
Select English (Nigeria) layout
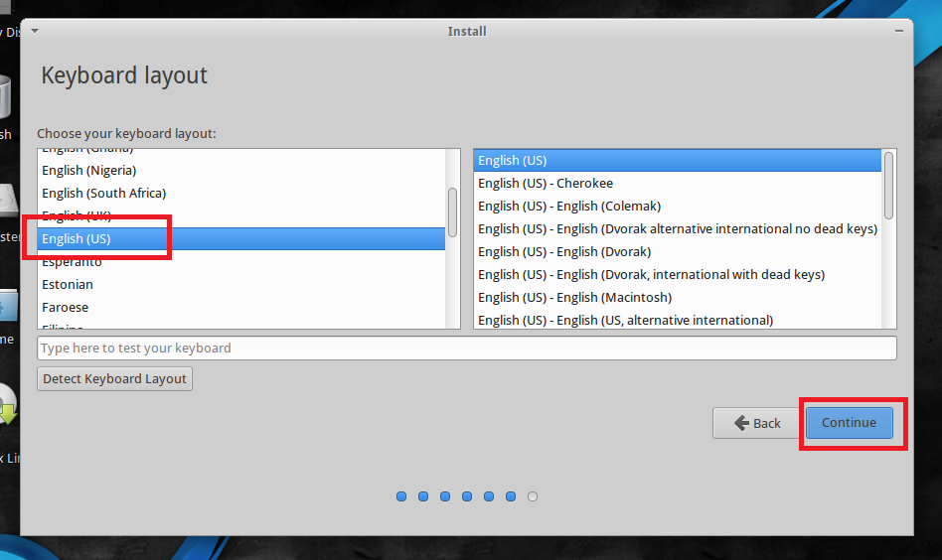click(x=240, y=171)
